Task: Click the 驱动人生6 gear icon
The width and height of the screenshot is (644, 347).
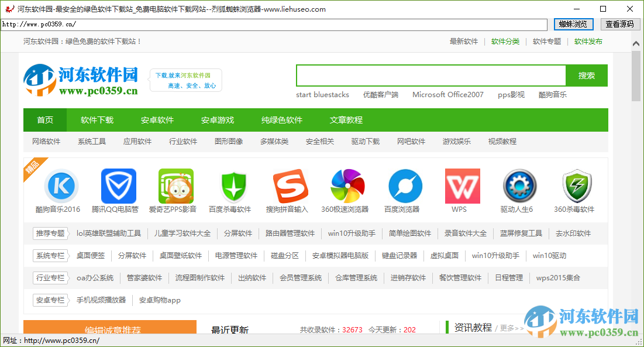Action: pos(519,186)
